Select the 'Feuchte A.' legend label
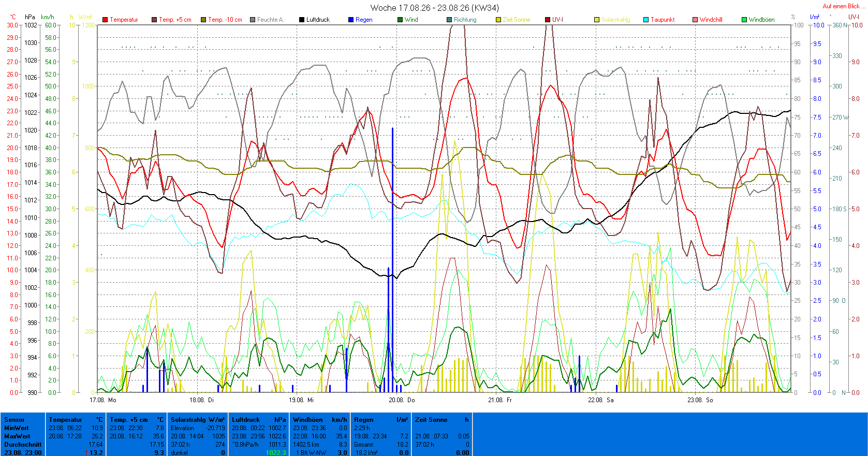Viewport: 868px width, 456px height. tap(270, 20)
